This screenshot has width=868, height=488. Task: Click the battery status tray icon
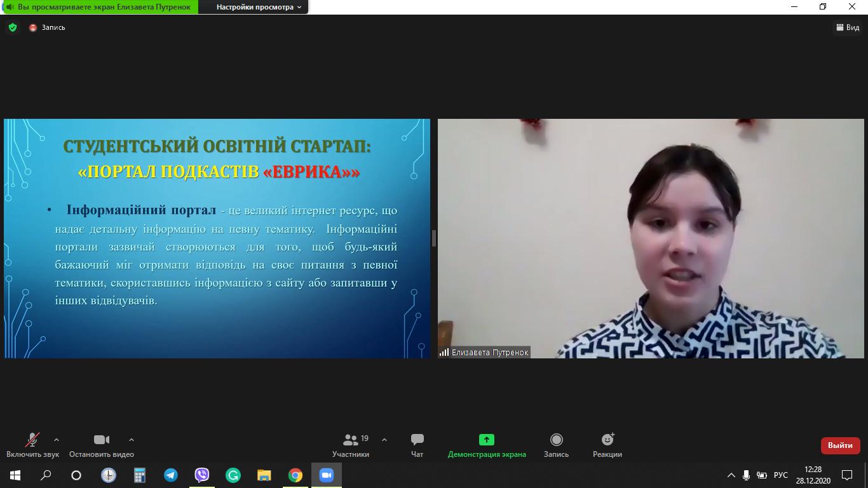pyautogui.click(x=761, y=475)
